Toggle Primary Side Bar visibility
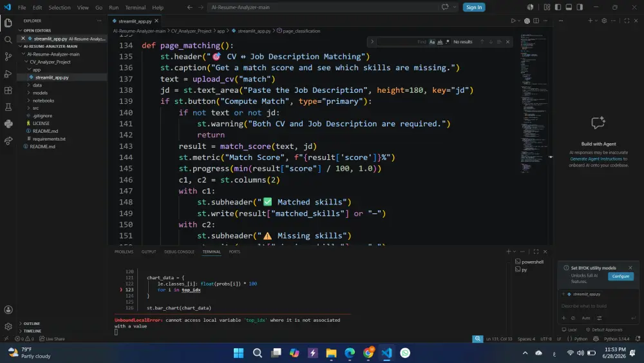644x363 pixels. click(558, 7)
